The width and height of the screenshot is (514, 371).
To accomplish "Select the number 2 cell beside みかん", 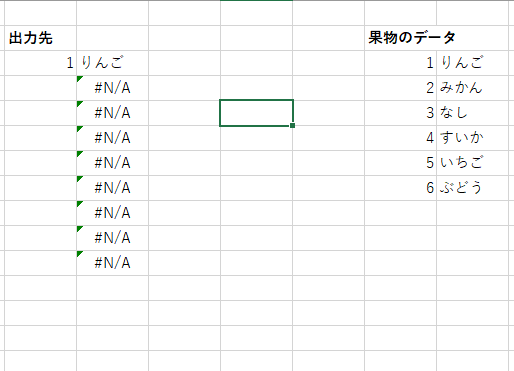I will click(x=400, y=88).
